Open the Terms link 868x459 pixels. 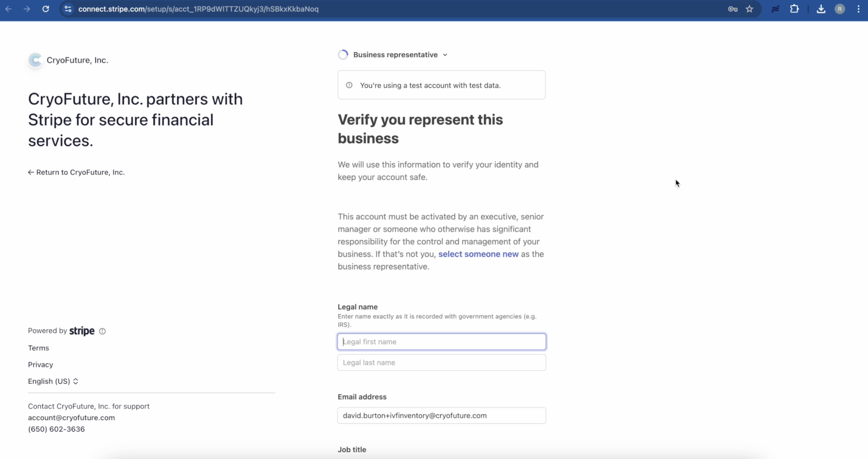pyautogui.click(x=38, y=348)
